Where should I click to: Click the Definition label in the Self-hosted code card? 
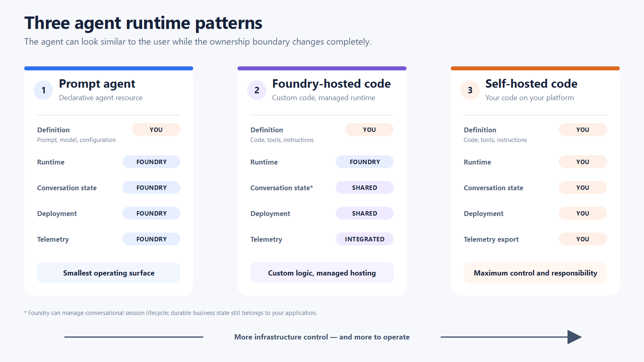(x=480, y=130)
